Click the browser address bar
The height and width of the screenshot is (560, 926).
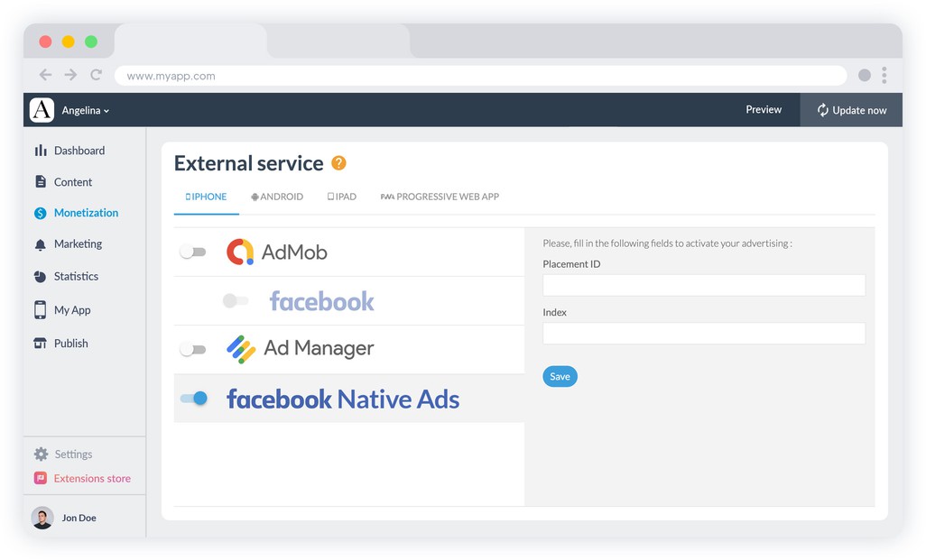pyautogui.click(x=480, y=76)
